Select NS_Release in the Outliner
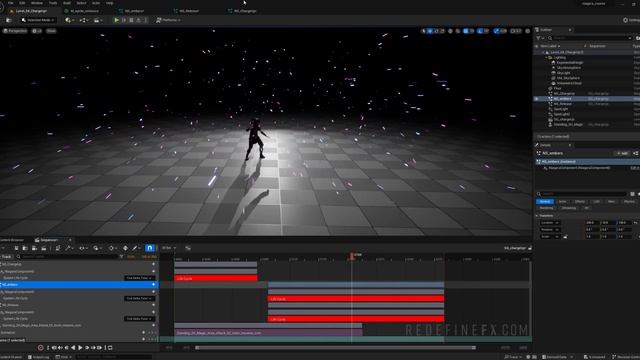 pyautogui.click(x=562, y=104)
